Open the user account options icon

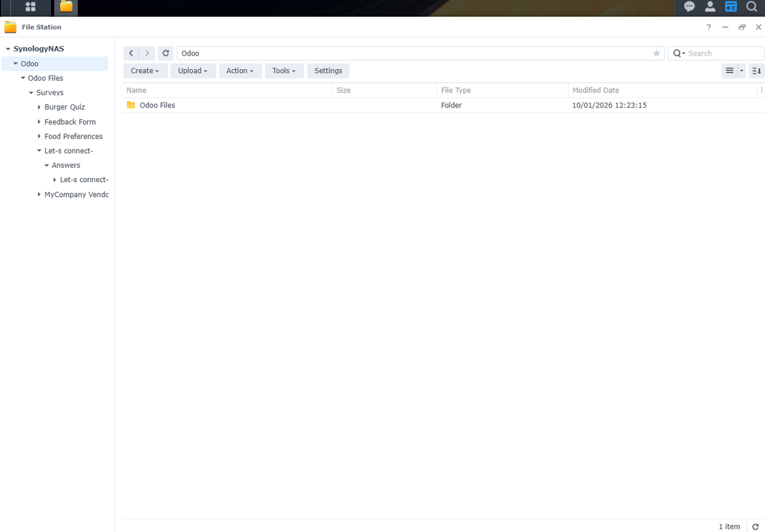[x=710, y=6]
